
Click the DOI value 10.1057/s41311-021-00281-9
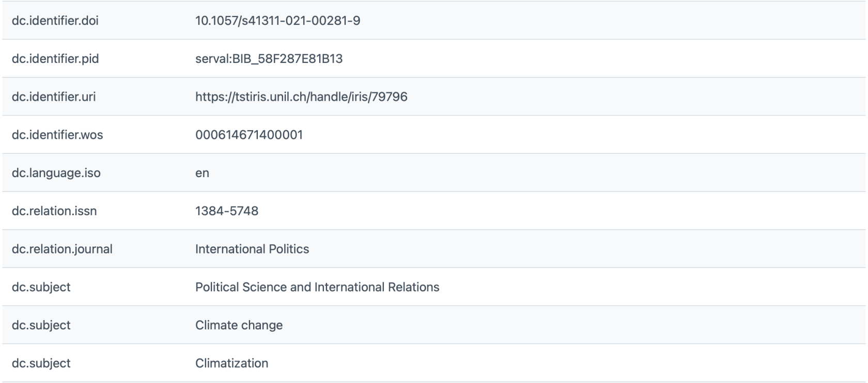[x=277, y=21]
